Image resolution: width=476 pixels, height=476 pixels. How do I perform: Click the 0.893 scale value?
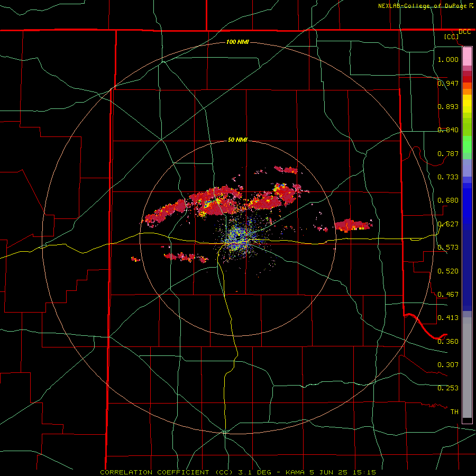point(448,106)
